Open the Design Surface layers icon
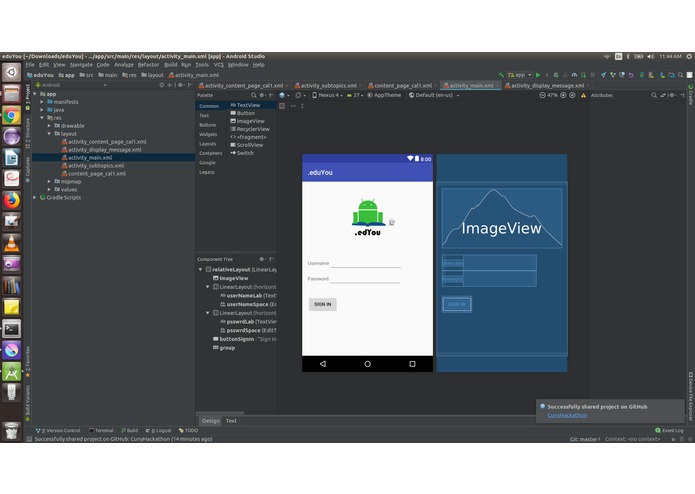 click(282, 95)
